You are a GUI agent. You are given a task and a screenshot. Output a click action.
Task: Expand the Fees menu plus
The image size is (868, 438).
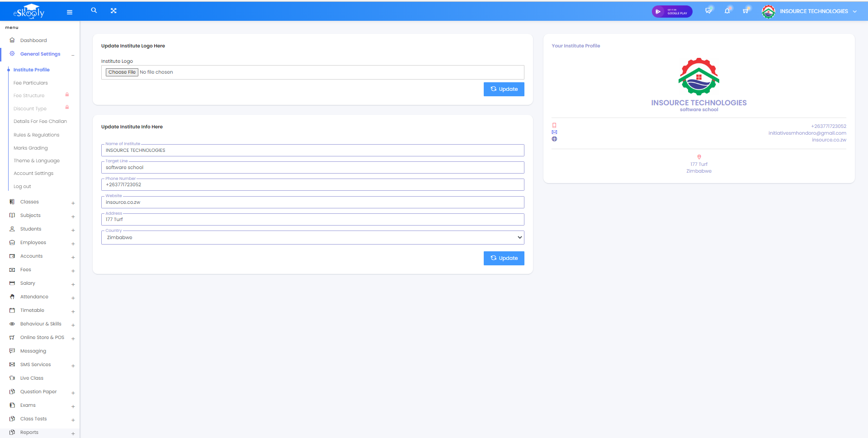73,271
